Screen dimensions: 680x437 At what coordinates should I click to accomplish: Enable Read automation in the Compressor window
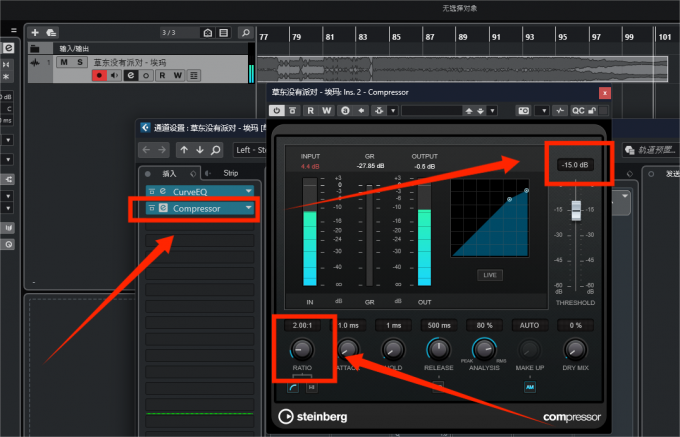[x=311, y=111]
